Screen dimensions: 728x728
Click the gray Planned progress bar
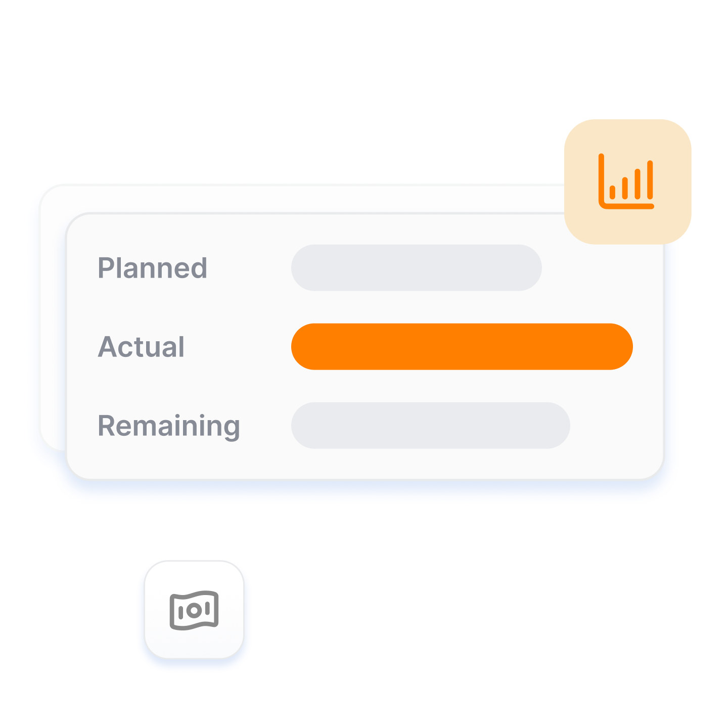tap(417, 268)
